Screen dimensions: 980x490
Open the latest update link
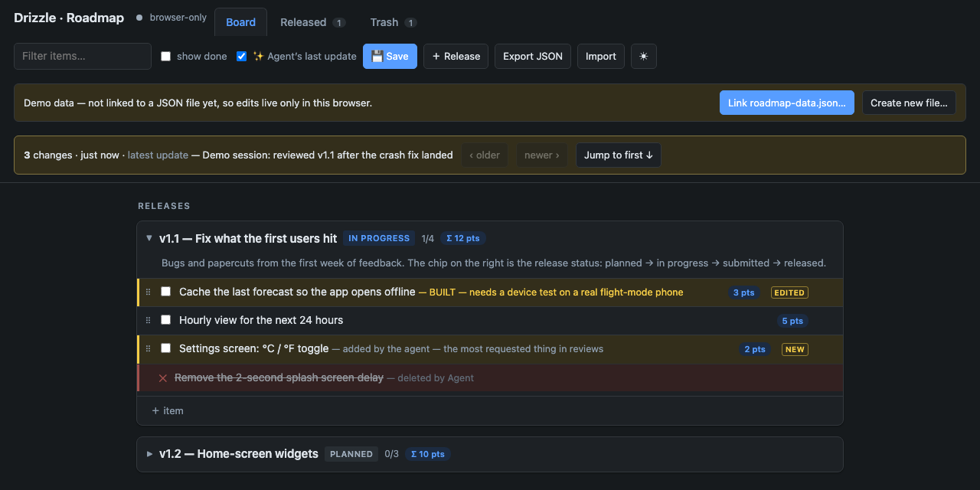pos(158,155)
